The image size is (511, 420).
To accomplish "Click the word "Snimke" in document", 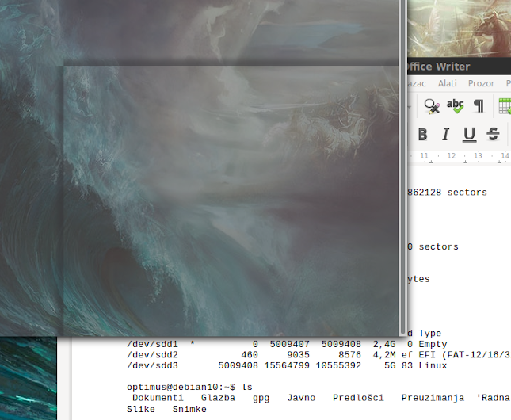I will point(189,409).
